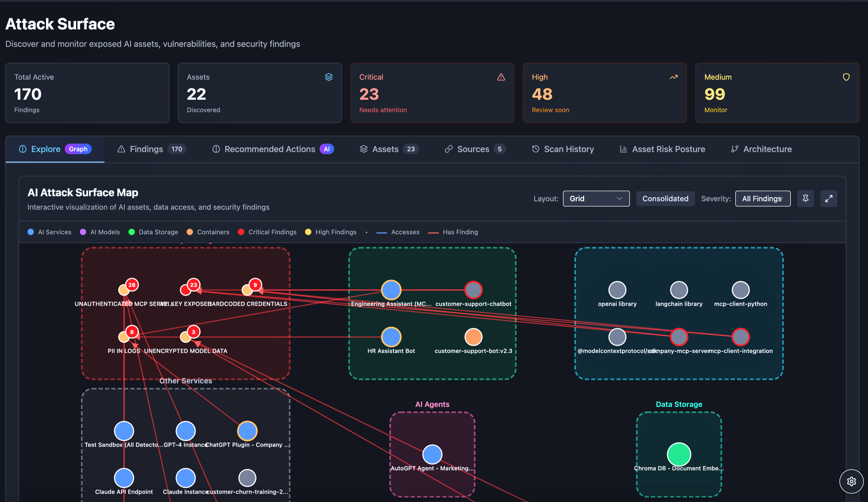This screenshot has height=502, width=868.
Task: Click the HR Assistant Bot node
Action: point(391,337)
